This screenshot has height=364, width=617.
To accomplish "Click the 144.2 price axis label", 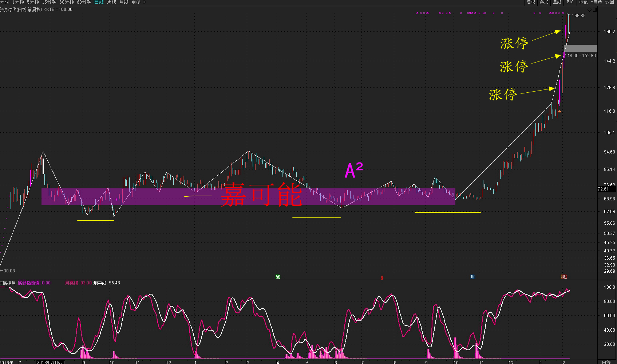I will (609, 61).
